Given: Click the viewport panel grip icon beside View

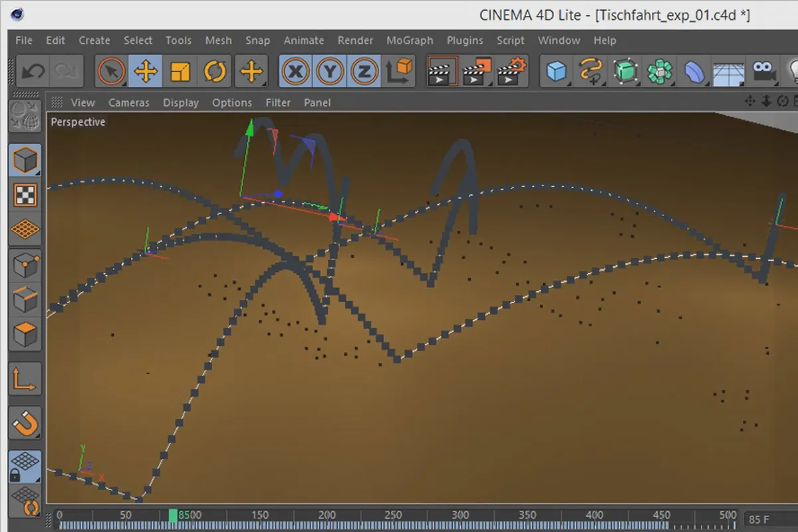Looking at the screenshot, I should [x=57, y=102].
